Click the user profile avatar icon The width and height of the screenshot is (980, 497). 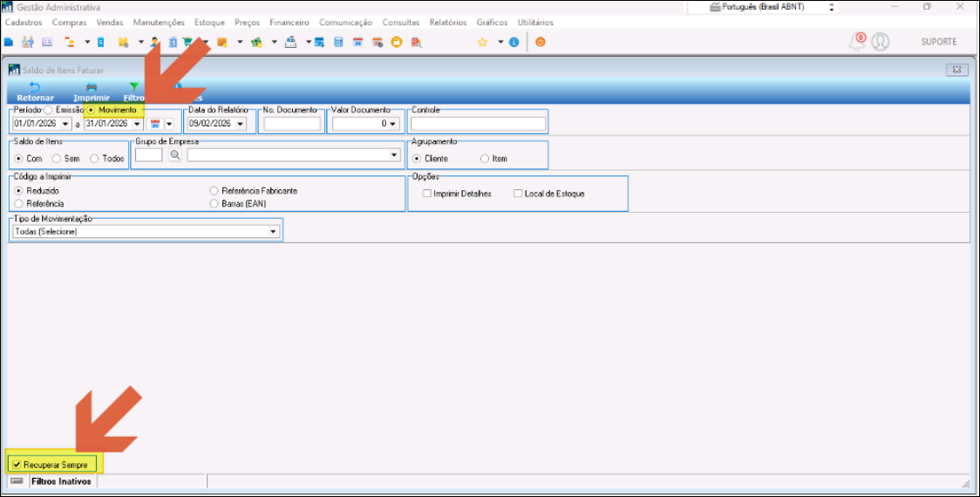tap(881, 42)
